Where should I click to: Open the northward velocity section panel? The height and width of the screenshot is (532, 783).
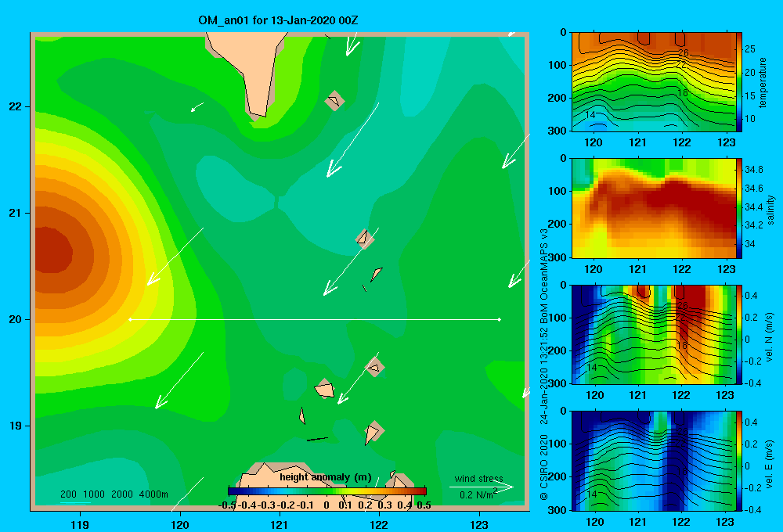pyautogui.click(x=653, y=334)
